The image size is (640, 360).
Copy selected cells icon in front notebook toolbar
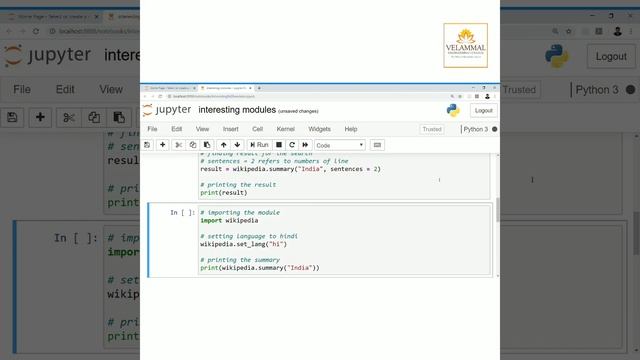pyautogui.click(x=193, y=145)
